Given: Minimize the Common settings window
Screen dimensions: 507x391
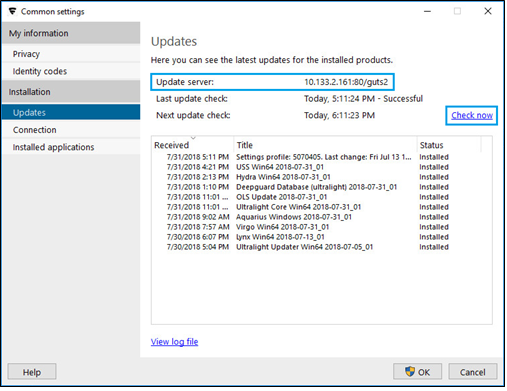Looking at the screenshot, I should [x=427, y=11].
